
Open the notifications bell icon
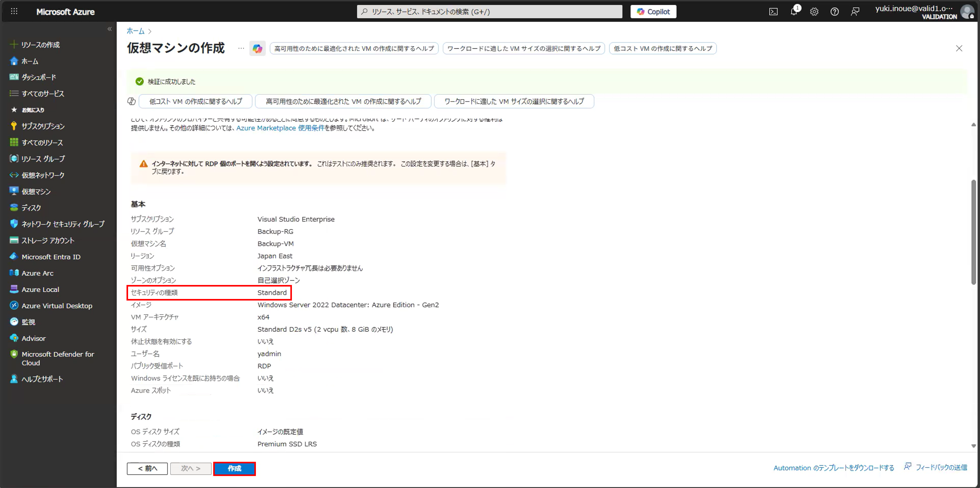coord(794,11)
